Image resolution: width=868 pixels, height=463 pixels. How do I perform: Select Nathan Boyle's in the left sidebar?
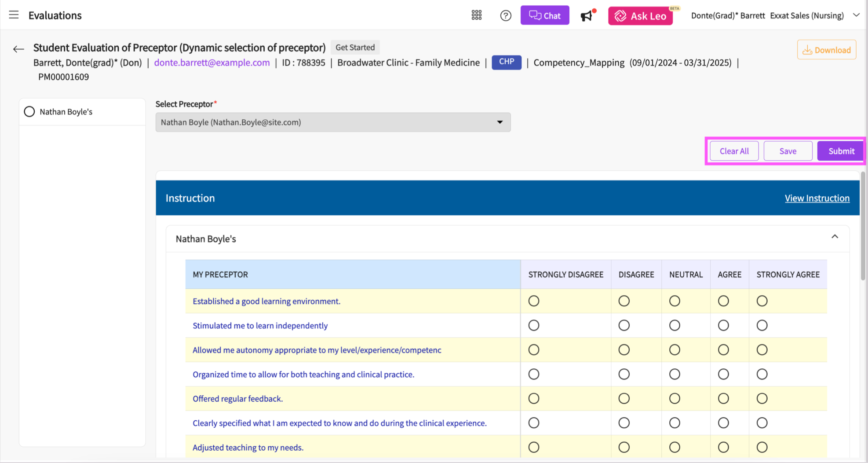[29, 112]
